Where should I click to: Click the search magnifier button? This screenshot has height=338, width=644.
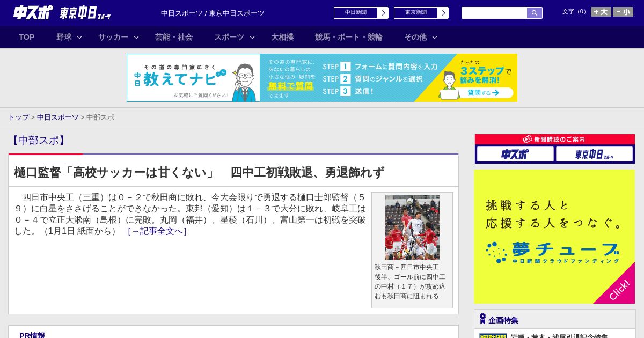[x=535, y=13]
